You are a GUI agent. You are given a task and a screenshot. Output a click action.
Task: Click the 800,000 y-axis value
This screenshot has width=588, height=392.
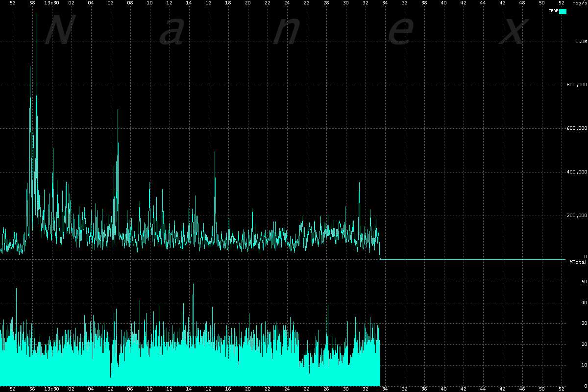[x=577, y=85]
